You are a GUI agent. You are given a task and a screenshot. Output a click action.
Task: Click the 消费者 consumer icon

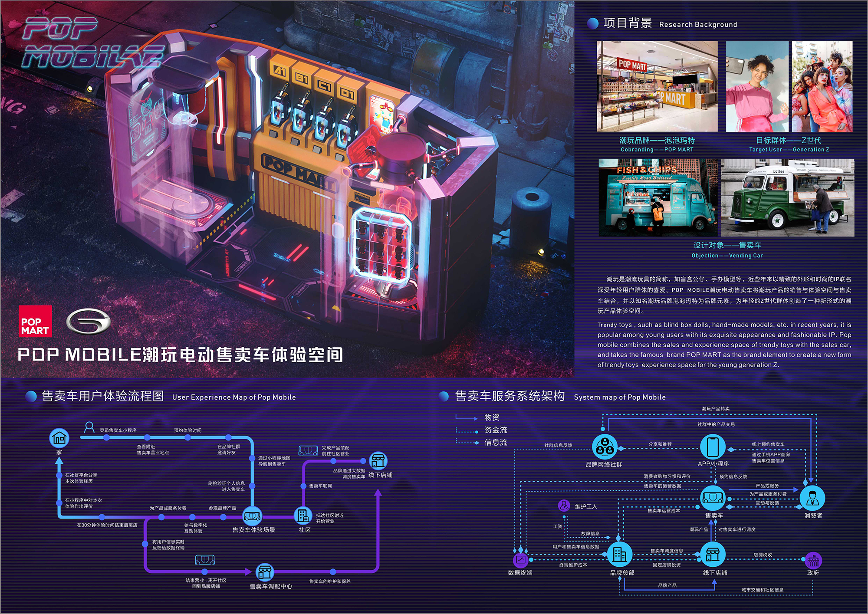pyautogui.click(x=812, y=498)
